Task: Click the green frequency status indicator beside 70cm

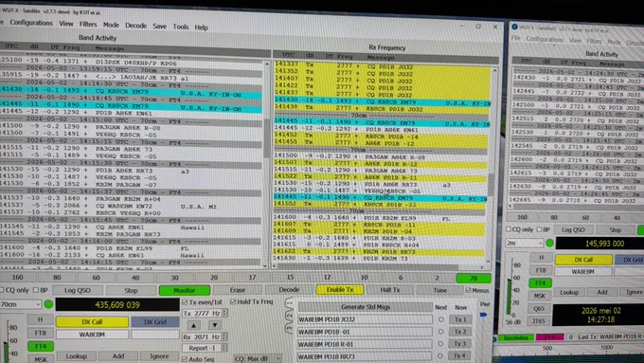Action: tap(48, 304)
